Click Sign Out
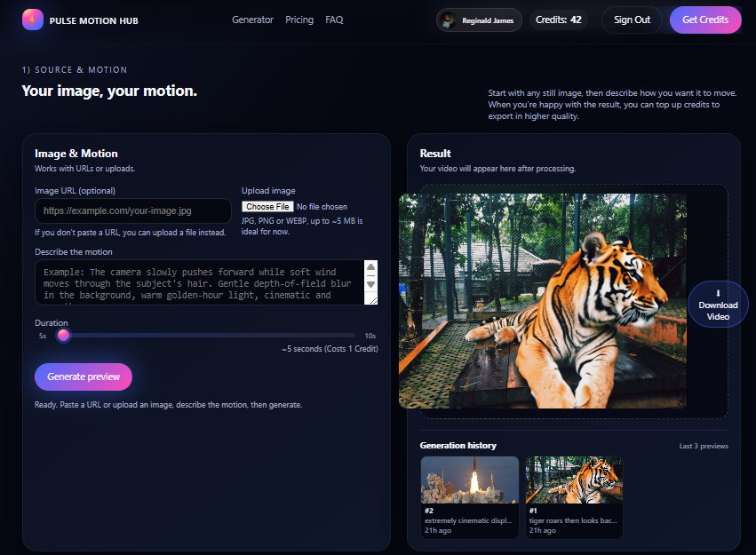The height and width of the screenshot is (555, 756). [x=632, y=20]
